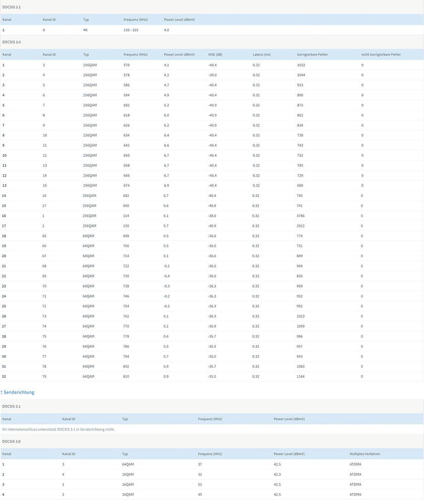The width and height of the screenshot is (424, 504).
Task: Select MSE value '-38.6'
Action: pyautogui.click(x=212, y=216)
